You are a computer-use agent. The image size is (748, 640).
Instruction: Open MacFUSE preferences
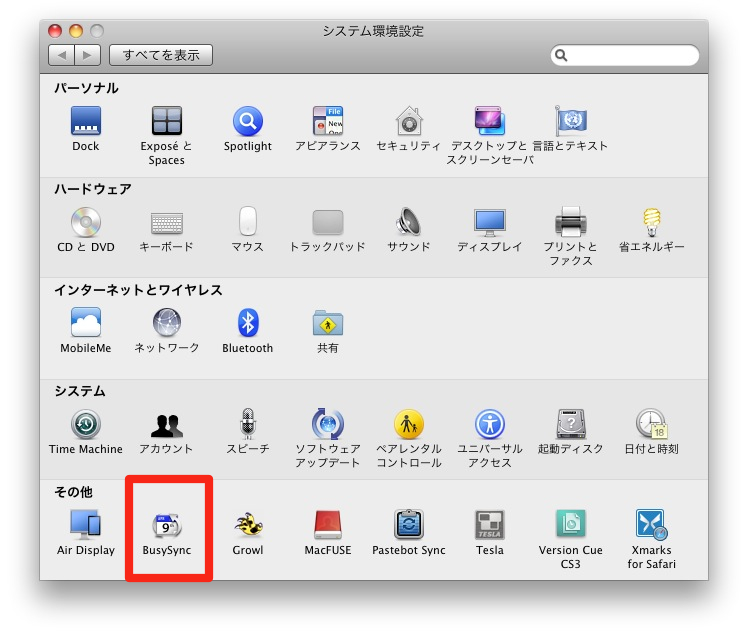pos(328,525)
